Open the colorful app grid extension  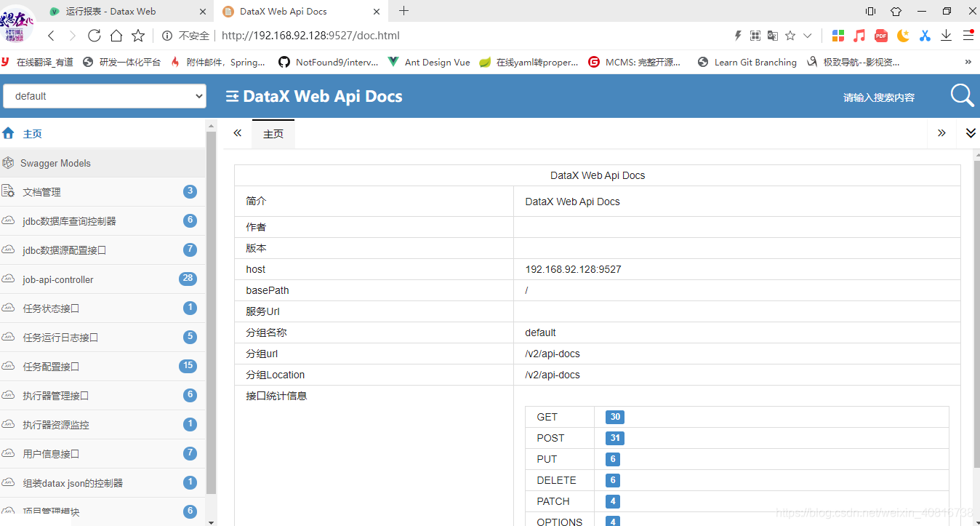pos(838,36)
